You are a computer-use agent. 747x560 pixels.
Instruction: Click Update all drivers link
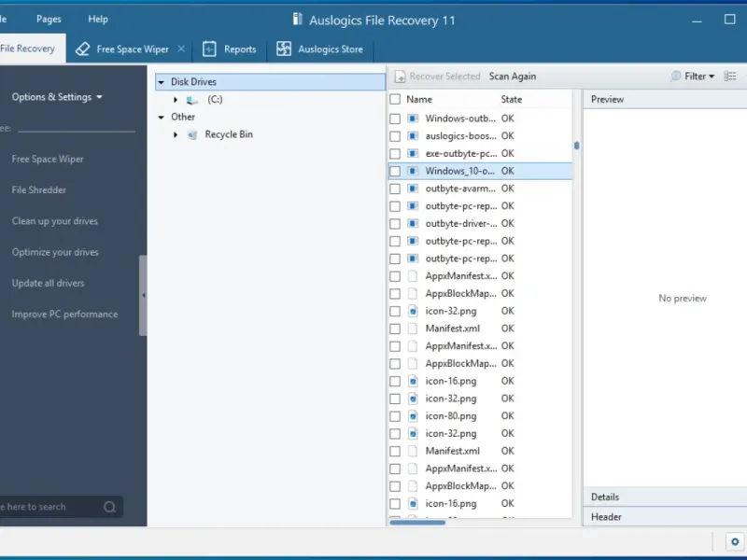click(x=48, y=283)
